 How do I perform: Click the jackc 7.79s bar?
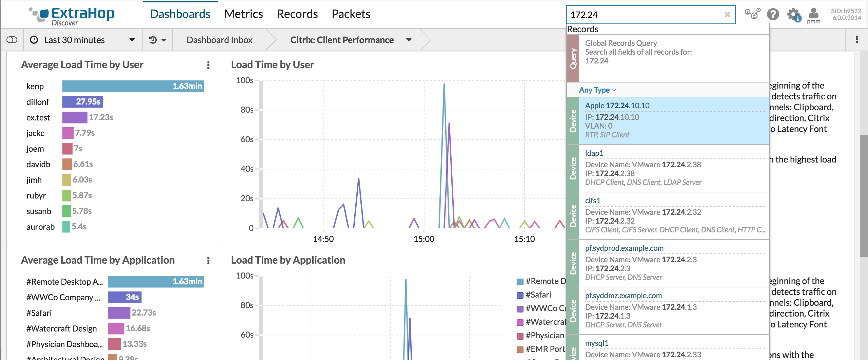pos(68,133)
